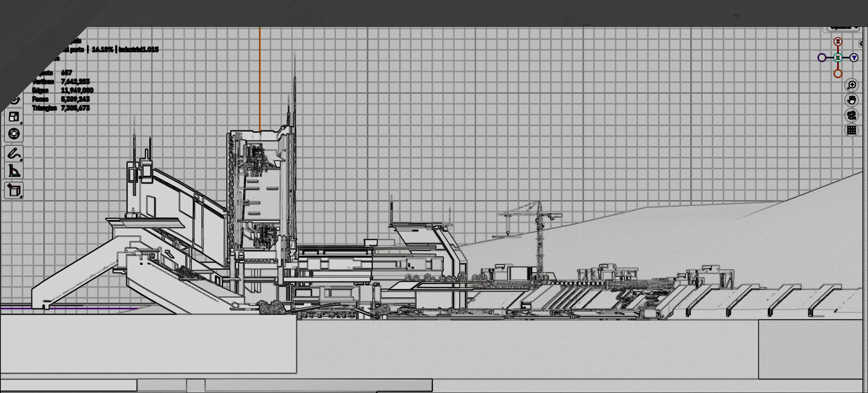
Task: Click the negative Y gizmo circle
Action: pyautogui.click(x=822, y=57)
